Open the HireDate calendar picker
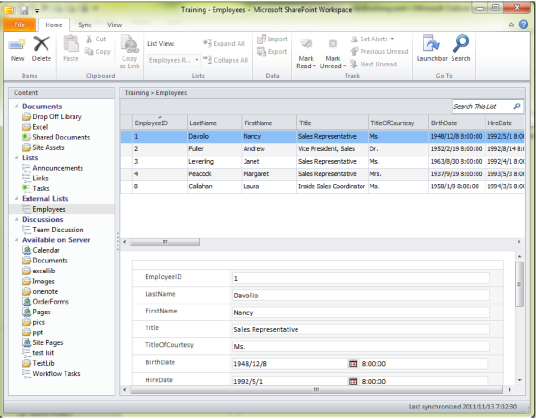This screenshot has height=419, width=536. pos(353,381)
